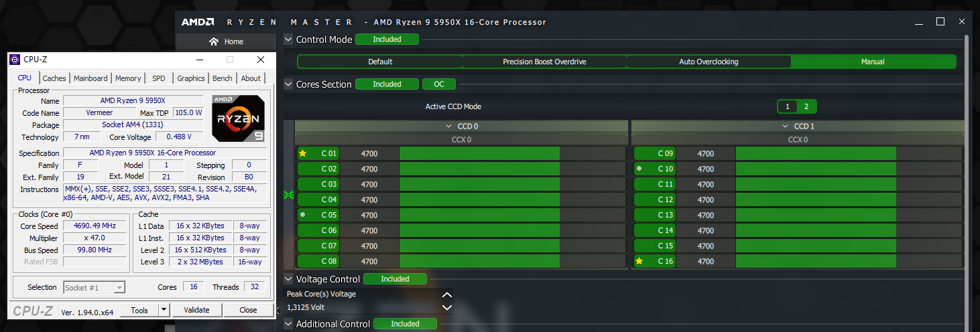Increase Peak Core(s) Voltage with up arrow

point(447,295)
